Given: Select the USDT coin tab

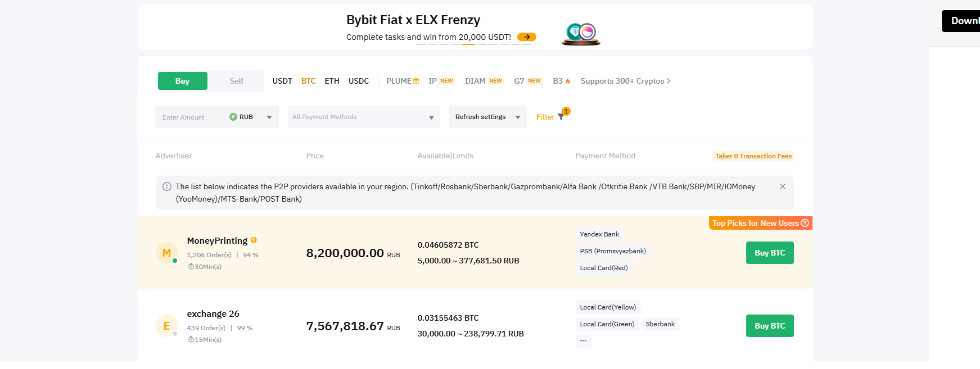Looking at the screenshot, I should coord(282,81).
